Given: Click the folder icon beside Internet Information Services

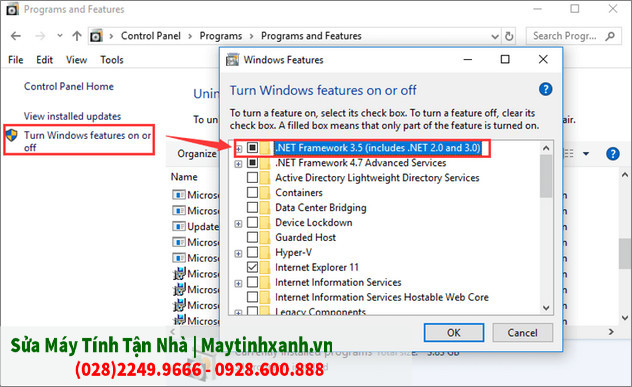Looking at the screenshot, I should point(265,282).
